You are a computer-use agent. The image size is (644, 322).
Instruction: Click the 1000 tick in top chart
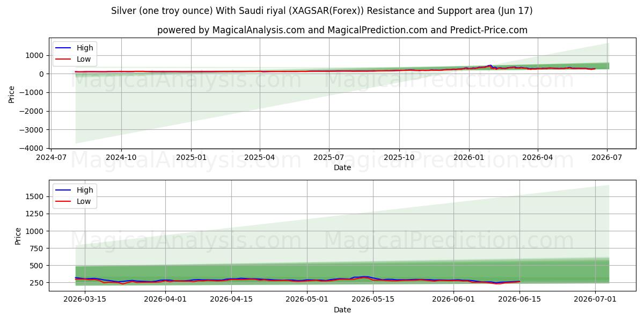click(x=35, y=55)
